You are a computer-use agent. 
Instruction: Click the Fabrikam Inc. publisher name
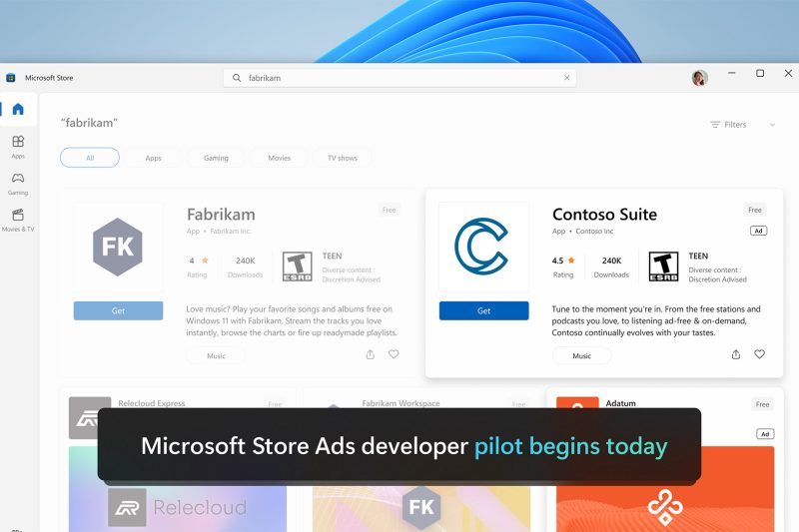coord(231,232)
